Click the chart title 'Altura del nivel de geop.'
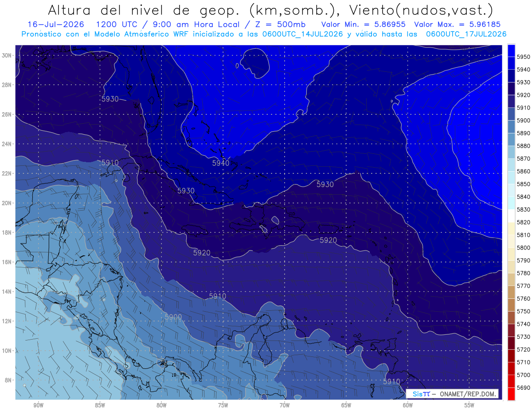The height and width of the screenshot is (411, 532). tap(144, 10)
